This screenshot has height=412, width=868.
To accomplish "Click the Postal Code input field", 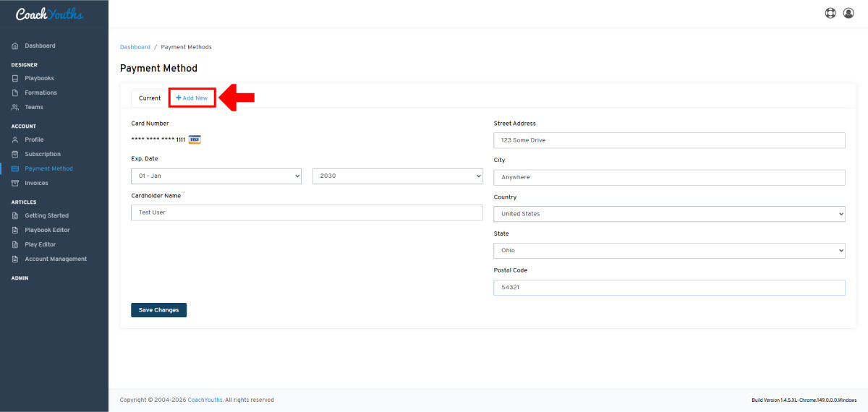I will point(669,287).
